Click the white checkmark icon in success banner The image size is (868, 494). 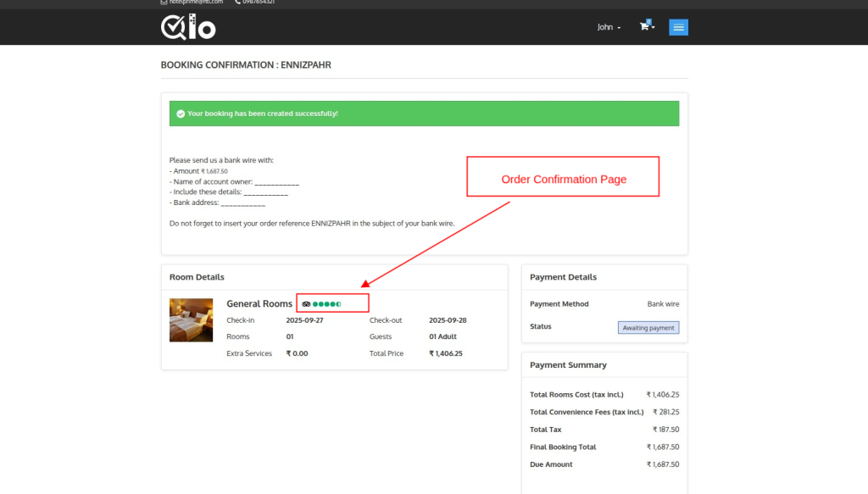(x=181, y=114)
